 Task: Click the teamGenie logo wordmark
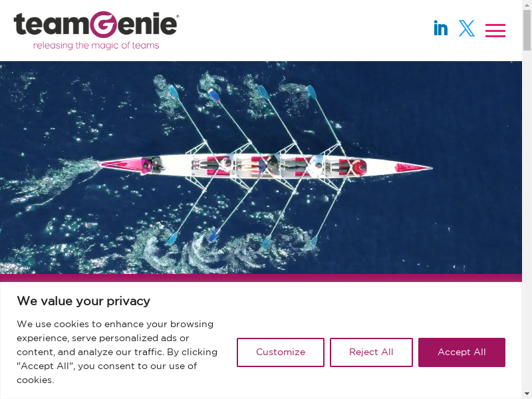coord(96,24)
